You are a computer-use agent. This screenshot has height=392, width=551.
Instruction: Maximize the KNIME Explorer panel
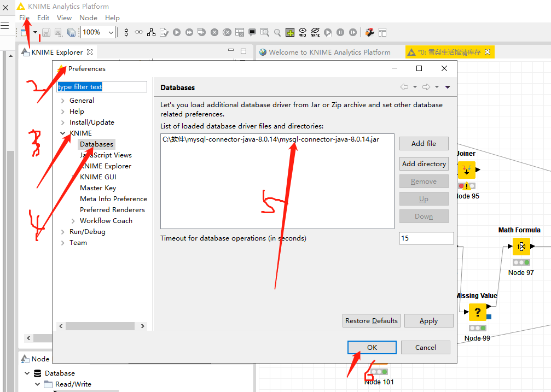[x=243, y=51]
